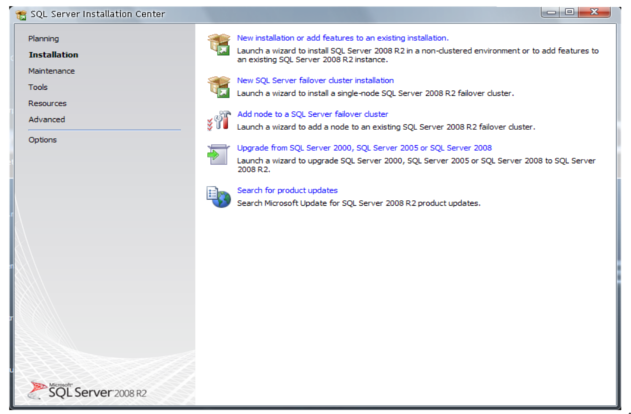Screen dimensions: 631x414
Task: Show the Resources page
Action: [47, 103]
